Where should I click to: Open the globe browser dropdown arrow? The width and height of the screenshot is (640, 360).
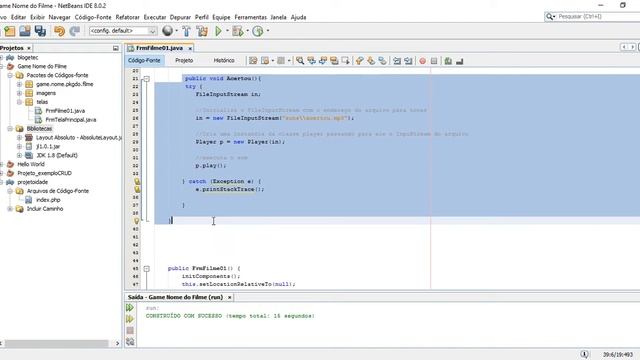176,31
